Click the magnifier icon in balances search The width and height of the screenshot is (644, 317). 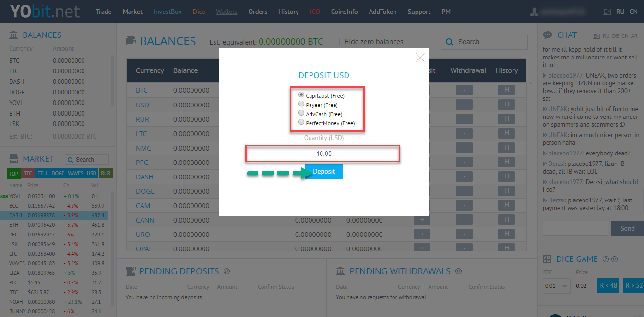(450, 42)
